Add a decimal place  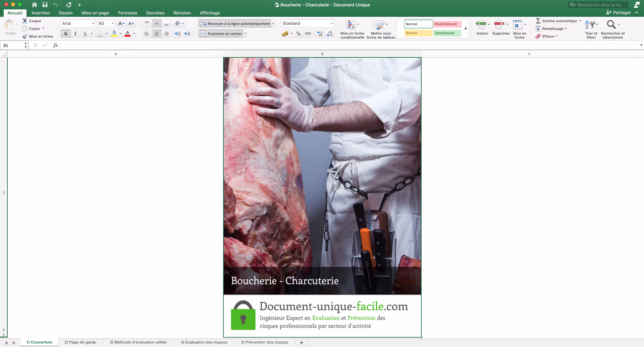[320, 34]
